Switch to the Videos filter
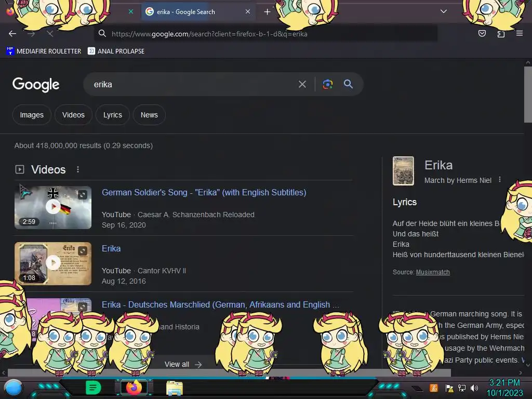The height and width of the screenshot is (399, 532). tap(73, 115)
